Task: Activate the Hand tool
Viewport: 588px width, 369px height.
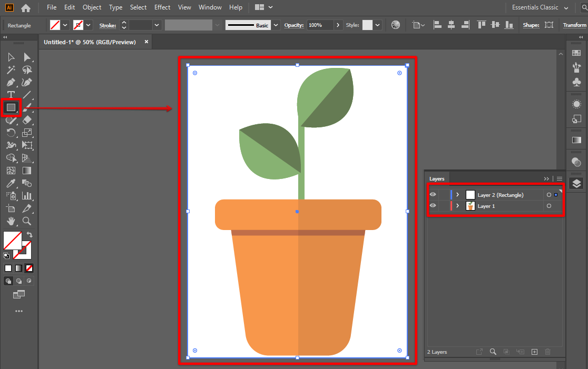Action: (x=11, y=221)
